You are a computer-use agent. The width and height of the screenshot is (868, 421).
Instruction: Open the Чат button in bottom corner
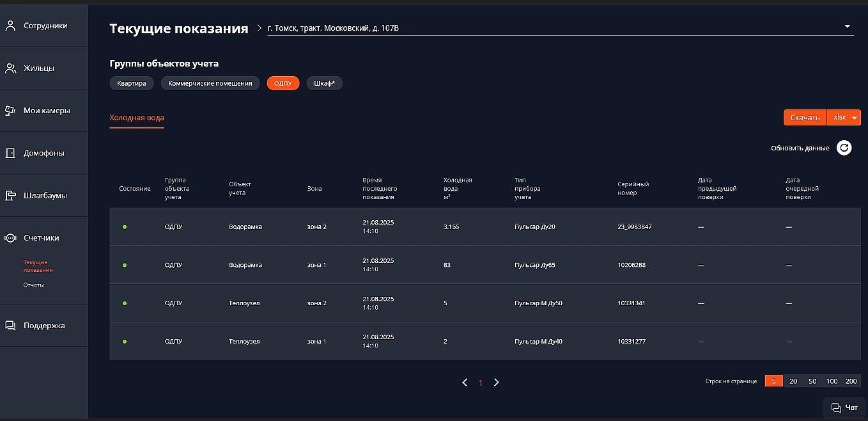[x=844, y=408]
